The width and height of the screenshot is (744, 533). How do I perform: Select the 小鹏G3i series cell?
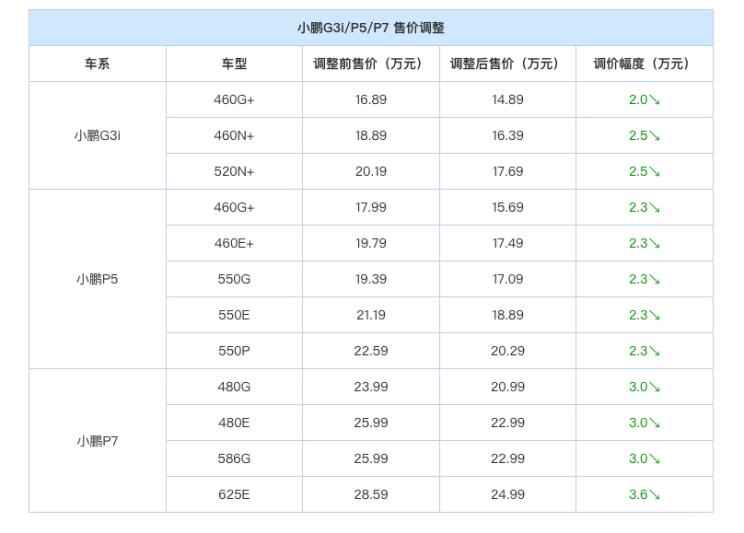coord(97,136)
